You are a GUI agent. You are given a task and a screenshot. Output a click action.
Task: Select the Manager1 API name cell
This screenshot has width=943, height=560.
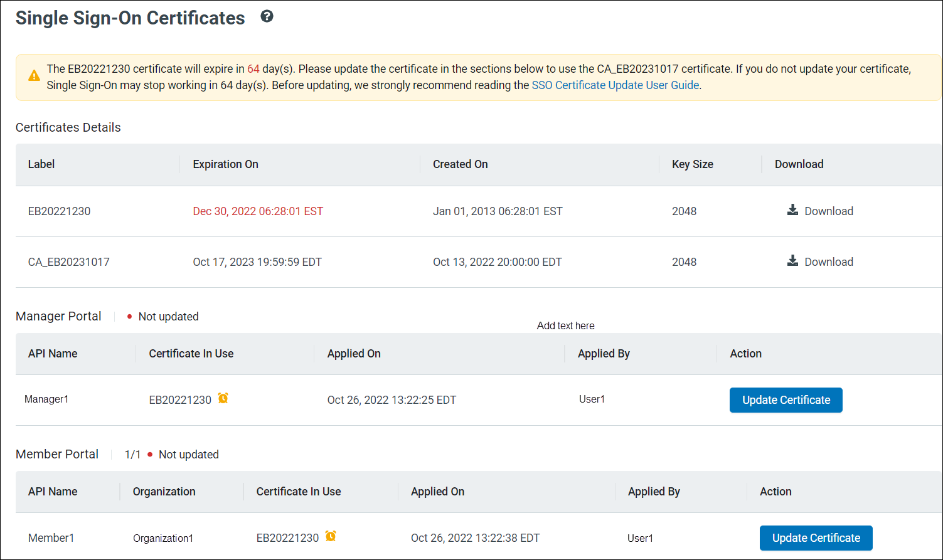(46, 399)
